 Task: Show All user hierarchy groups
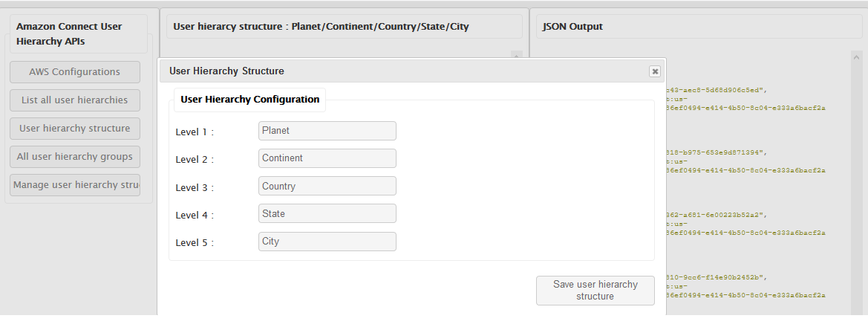point(75,157)
